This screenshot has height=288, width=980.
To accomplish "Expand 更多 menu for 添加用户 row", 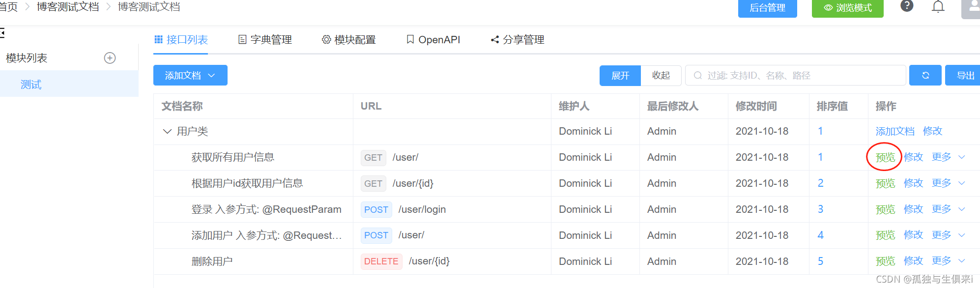I will (948, 235).
